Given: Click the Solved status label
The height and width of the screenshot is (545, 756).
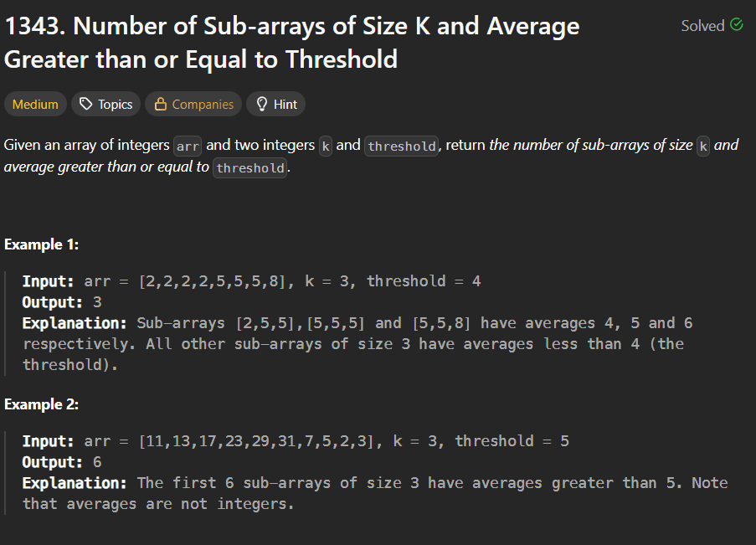Looking at the screenshot, I should (x=703, y=26).
